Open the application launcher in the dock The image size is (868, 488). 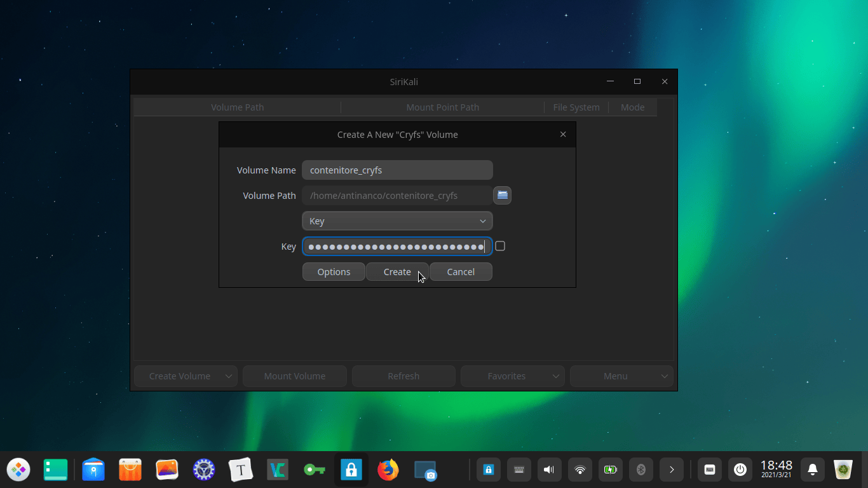(18, 470)
